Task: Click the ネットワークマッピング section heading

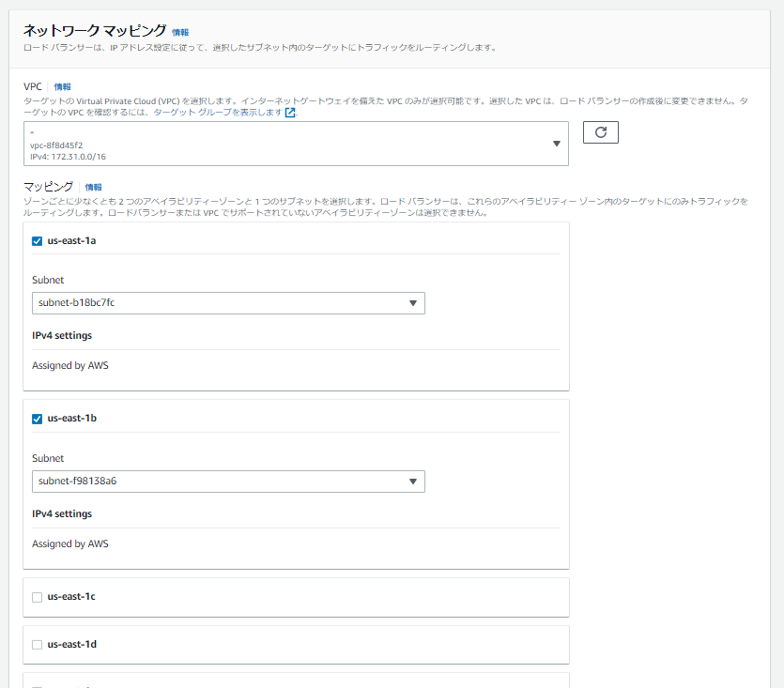Action: tap(95, 30)
